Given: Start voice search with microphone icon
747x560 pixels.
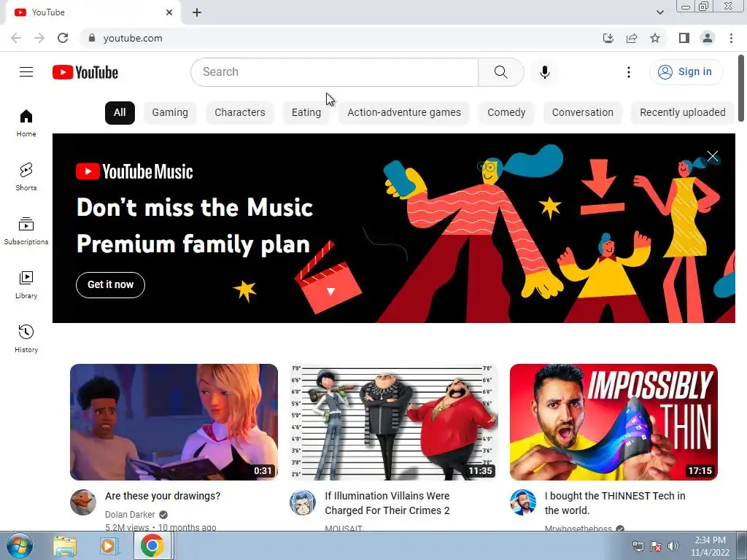Looking at the screenshot, I should (545, 72).
